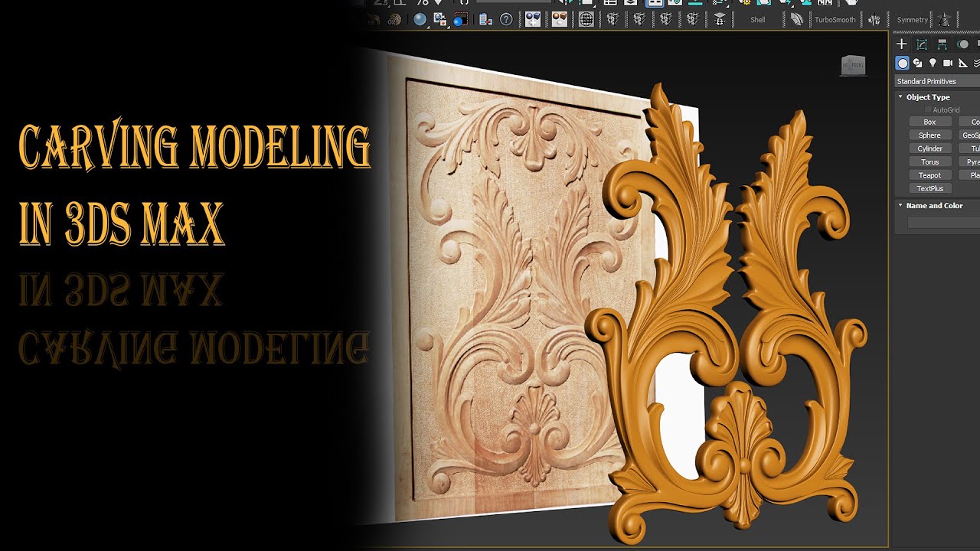Open the Create tab plus icon

pyautogui.click(x=902, y=44)
